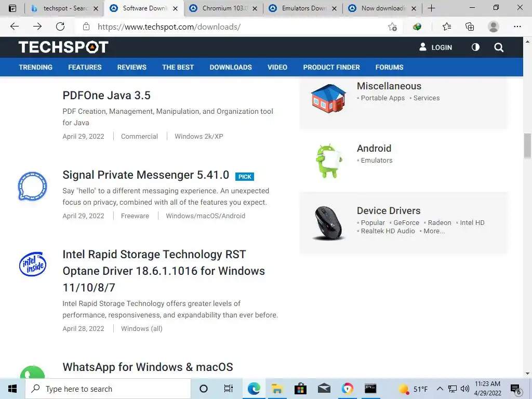Click the Signal messenger icon
The height and width of the screenshot is (399, 532).
point(32,187)
